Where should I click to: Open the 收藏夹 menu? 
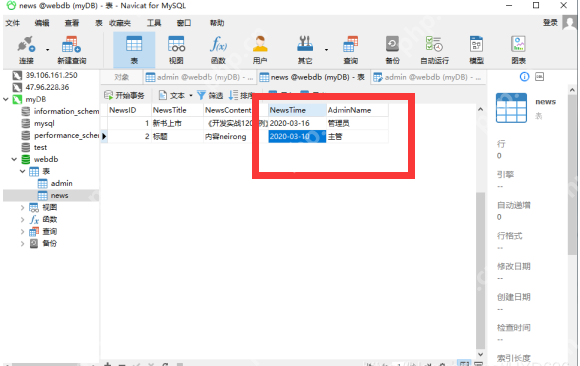click(120, 23)
